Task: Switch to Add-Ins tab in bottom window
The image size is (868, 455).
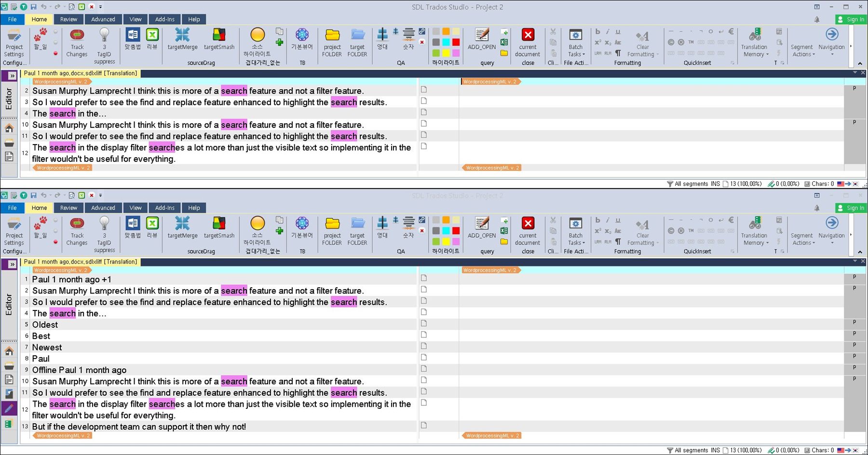Action: (165, 208)
